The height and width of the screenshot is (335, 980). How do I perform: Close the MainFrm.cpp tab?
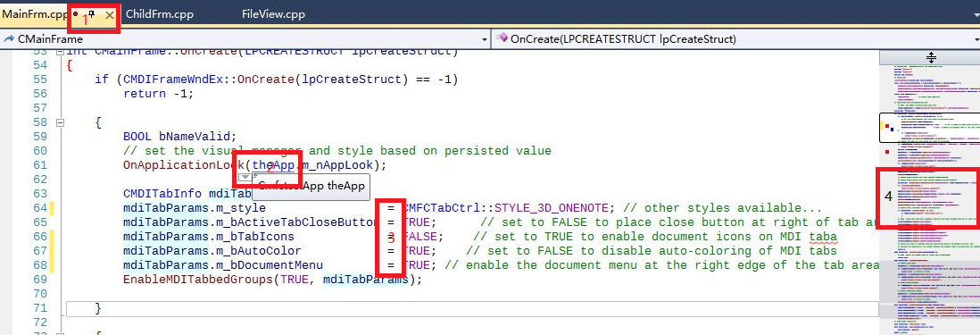(x=110, y=14)
